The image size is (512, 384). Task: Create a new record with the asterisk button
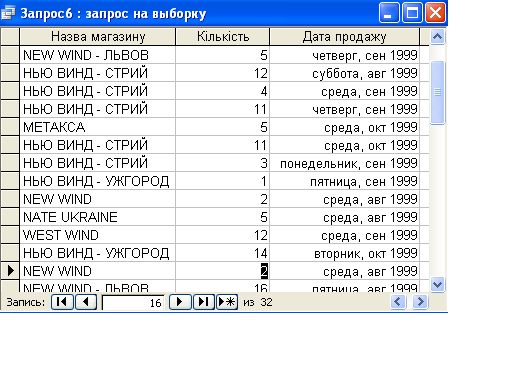227,302
